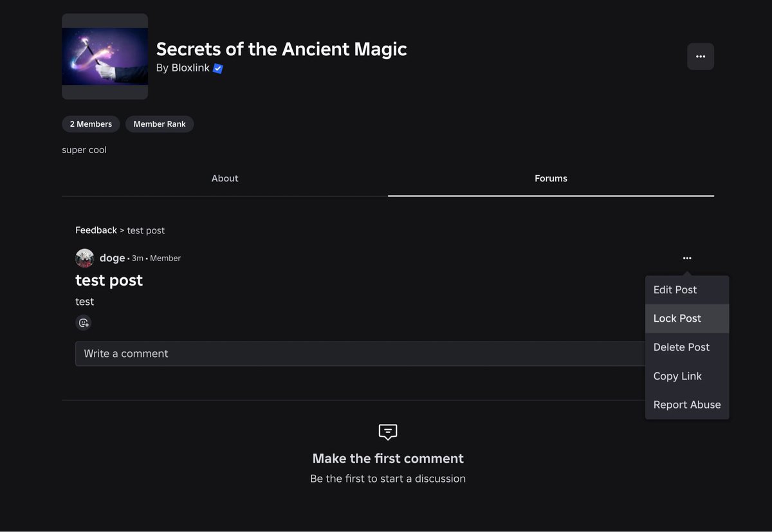The width and height of the screenshot is (772, 532).
Task: Open doge's avatar picture
Action: click(85, 258)
